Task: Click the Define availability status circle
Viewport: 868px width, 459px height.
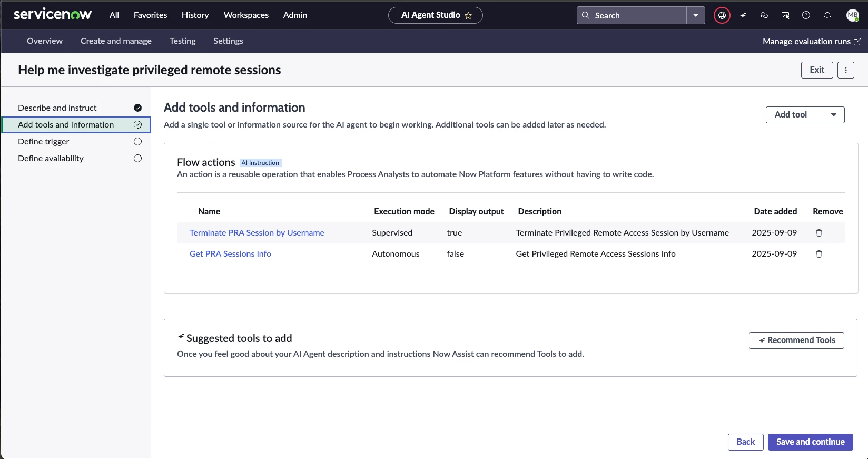Action: pos(137,159)
